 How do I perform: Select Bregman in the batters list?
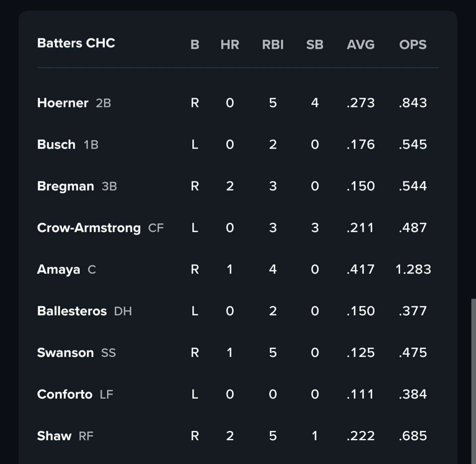coord(65,186)
